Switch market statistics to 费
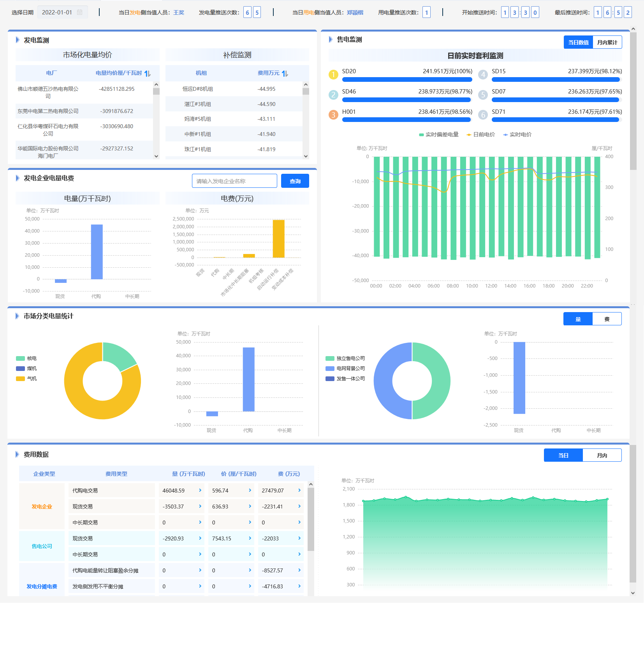 tap(607, 319)
